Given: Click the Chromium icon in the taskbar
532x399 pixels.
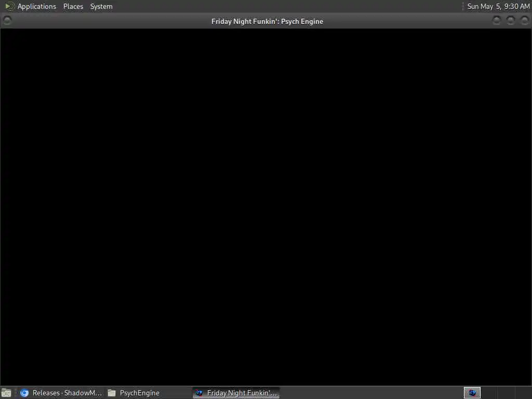Looking at the screenshot, I should pos(24,393).
